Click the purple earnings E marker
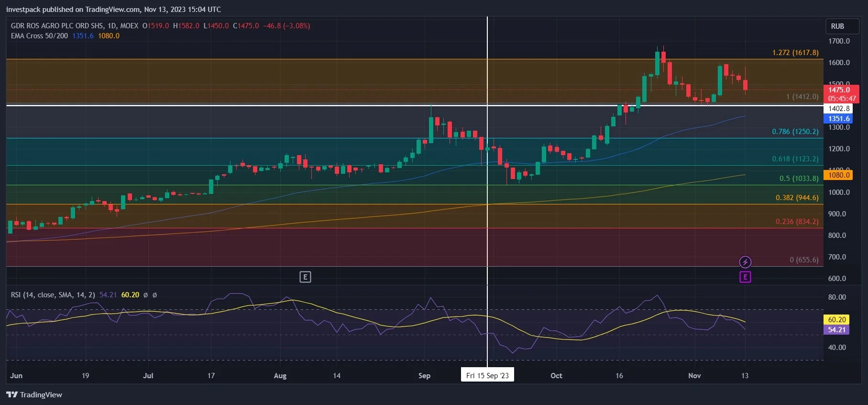868x405 pixels. pos(745,277)
